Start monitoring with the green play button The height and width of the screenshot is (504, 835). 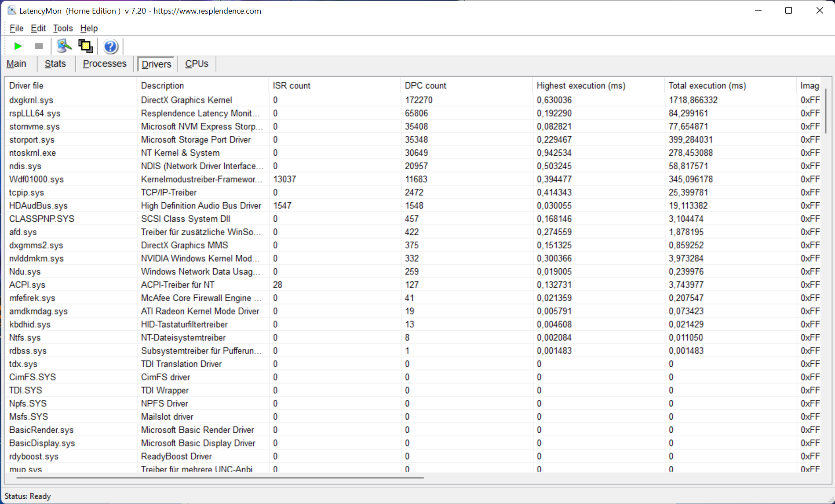(18, 46)
